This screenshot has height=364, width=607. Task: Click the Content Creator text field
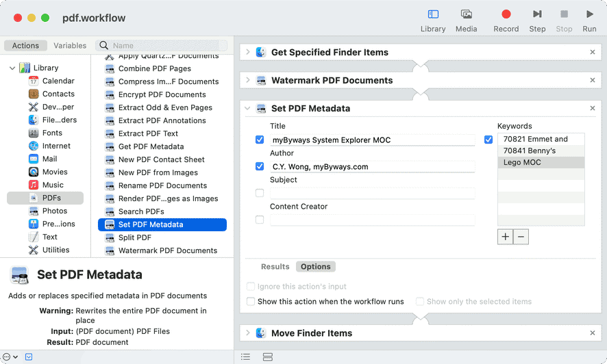tap(373, 220)
